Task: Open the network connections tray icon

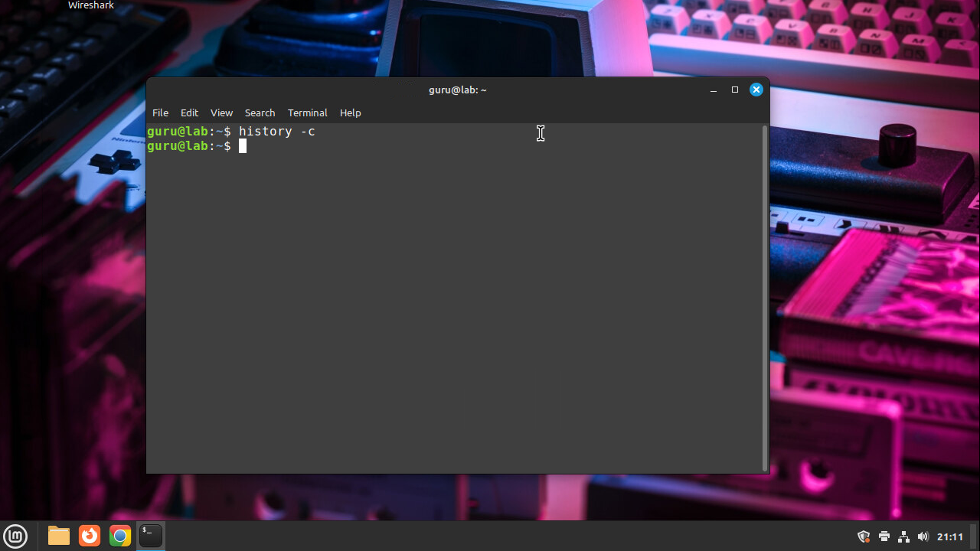Action: 903,536
